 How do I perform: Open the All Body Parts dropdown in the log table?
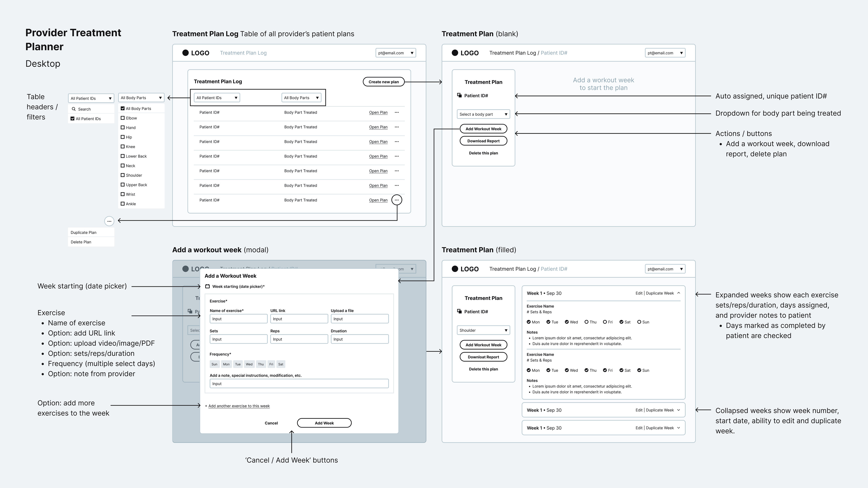[301, 98]
